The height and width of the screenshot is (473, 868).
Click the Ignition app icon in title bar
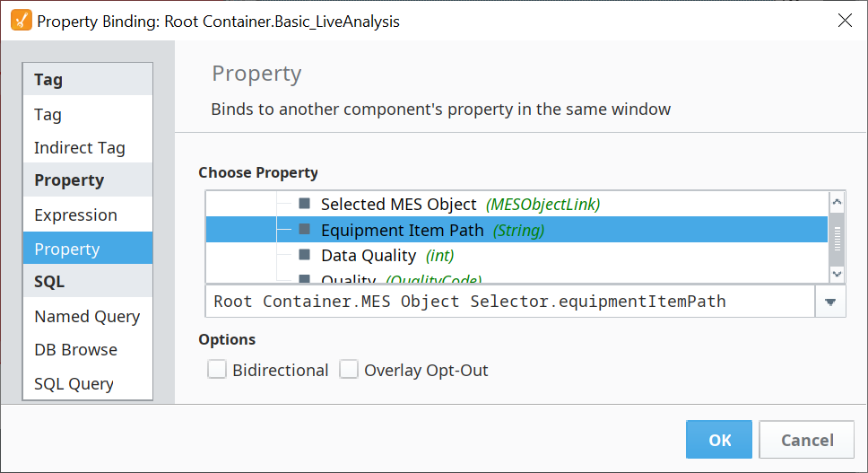pos(21,21)
